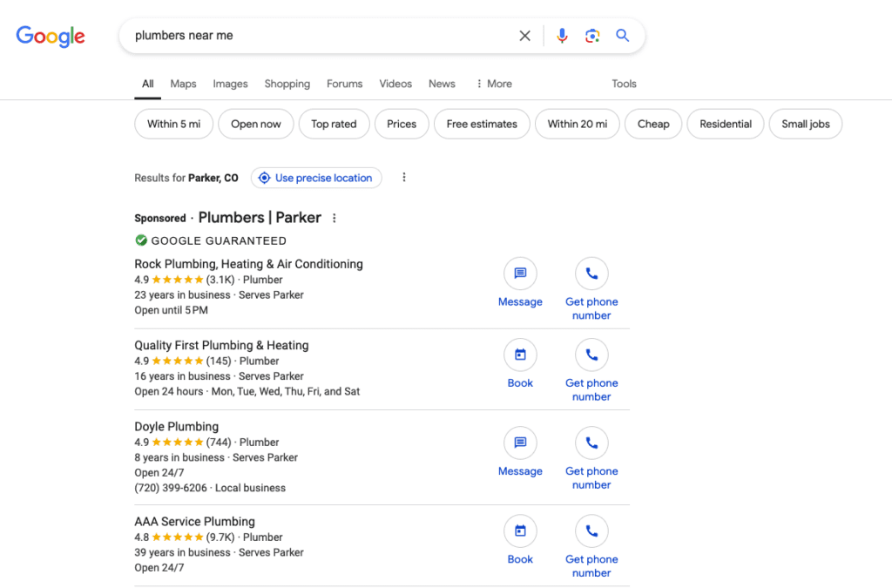Viewport: 892px width, 588px height.
Task: Click 'Results for Parker, CO' text
Action: point(186,178)
